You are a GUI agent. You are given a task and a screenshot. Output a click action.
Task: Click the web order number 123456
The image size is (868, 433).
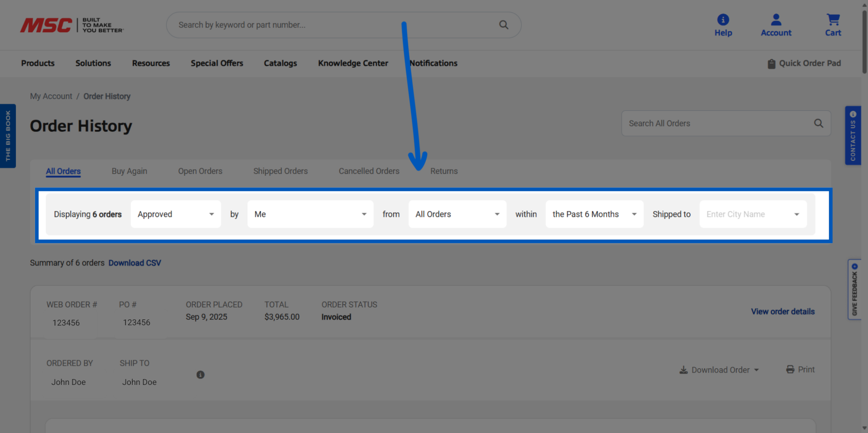click(66, 323)
